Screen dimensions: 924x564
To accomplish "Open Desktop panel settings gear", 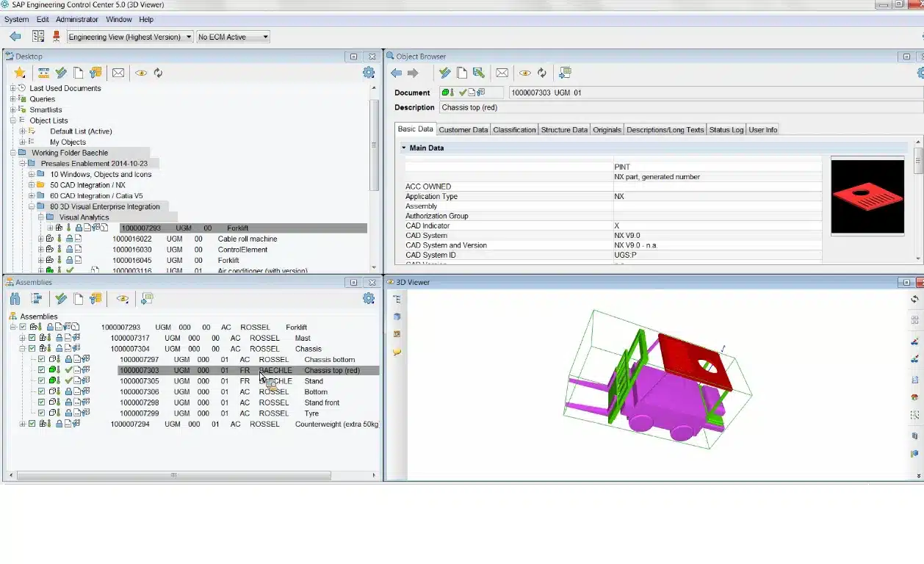I will [369, 73].
